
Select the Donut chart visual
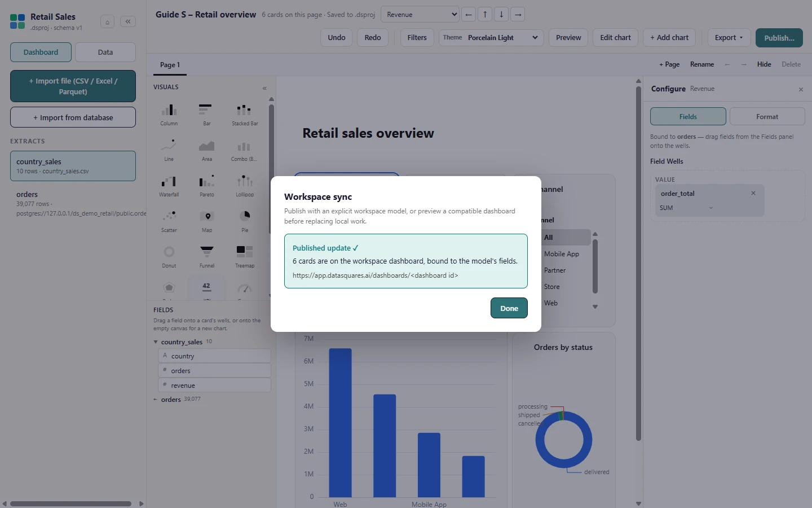click(x=169, y=256)
